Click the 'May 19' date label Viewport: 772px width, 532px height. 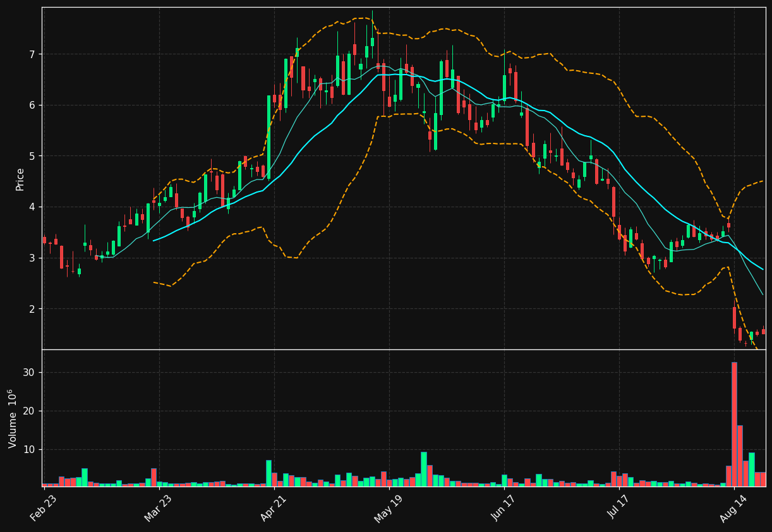pos(389,508)
